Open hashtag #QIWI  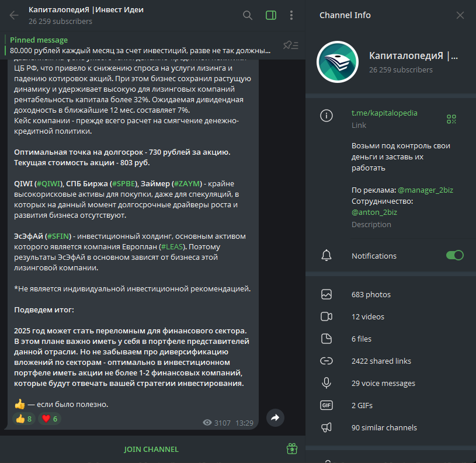48,183
